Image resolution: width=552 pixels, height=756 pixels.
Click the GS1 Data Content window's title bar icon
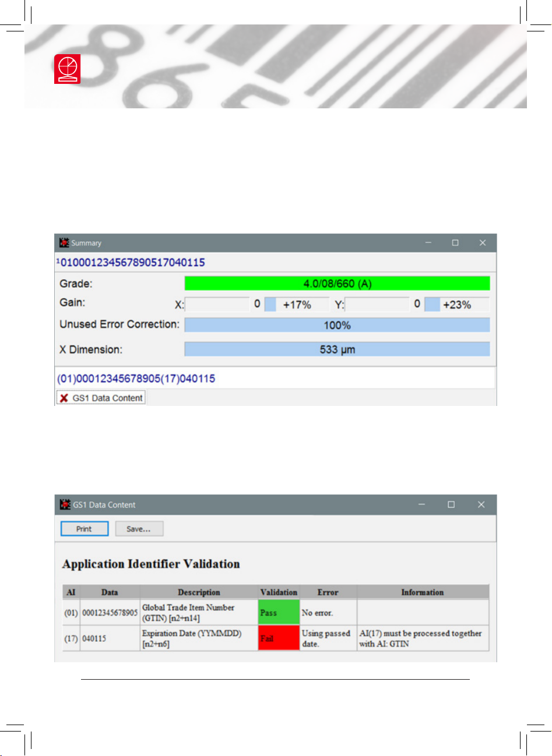pos(65,504)
